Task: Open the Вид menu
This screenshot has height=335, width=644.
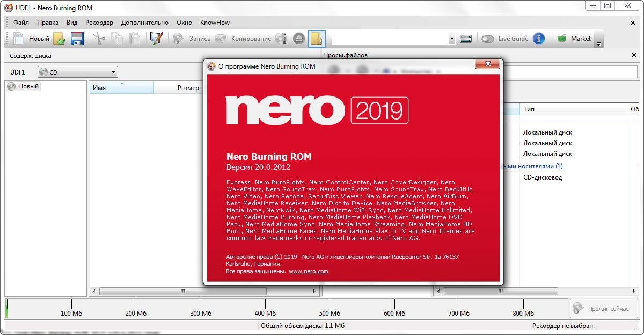Action: click(x=72, y=23)
